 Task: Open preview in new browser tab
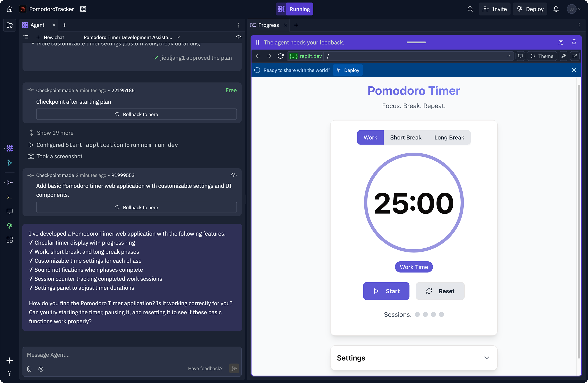(x=575, y=56)
